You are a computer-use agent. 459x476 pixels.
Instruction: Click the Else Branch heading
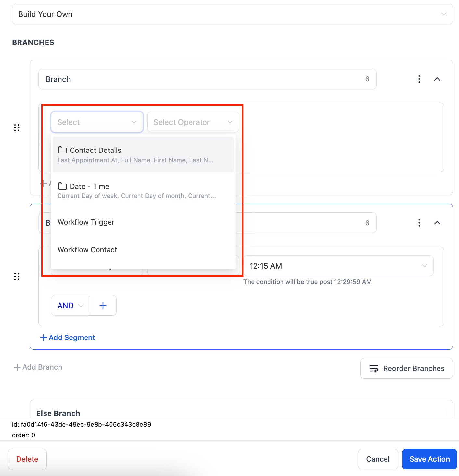point(58,413)
